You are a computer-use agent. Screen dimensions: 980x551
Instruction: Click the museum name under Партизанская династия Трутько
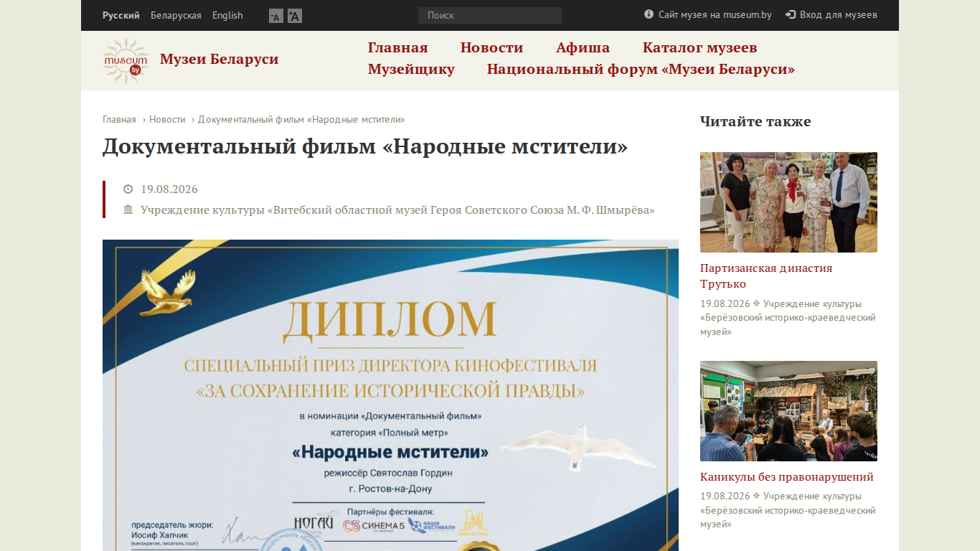[x=788, y=318]
